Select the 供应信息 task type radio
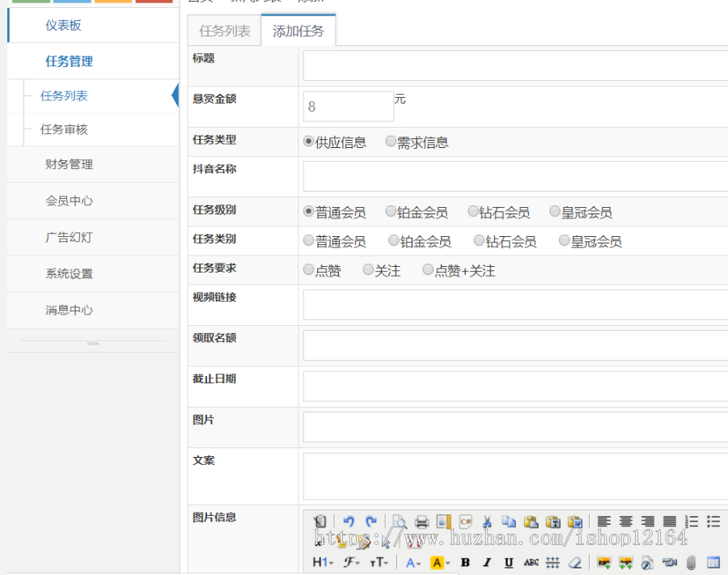728x575 pixels. pos(309,141)
